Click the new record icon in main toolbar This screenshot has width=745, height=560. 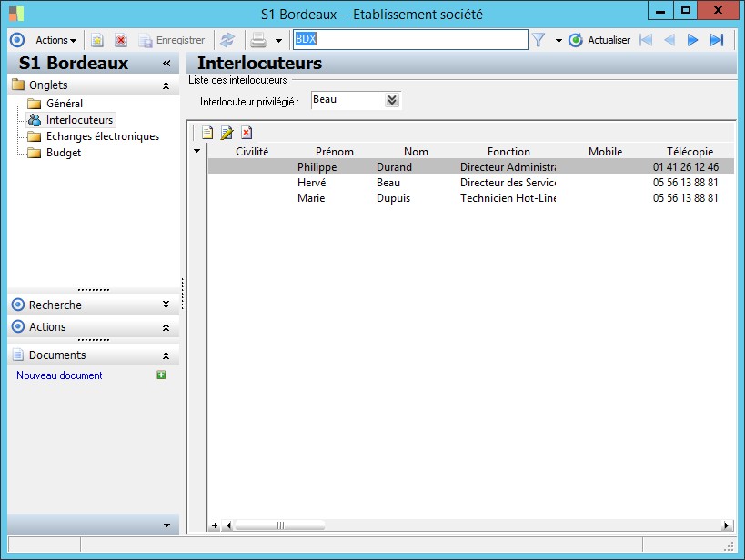pos(97,40)
